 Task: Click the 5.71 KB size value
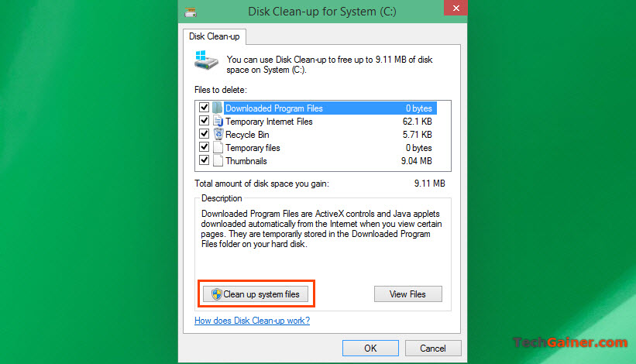418,135
